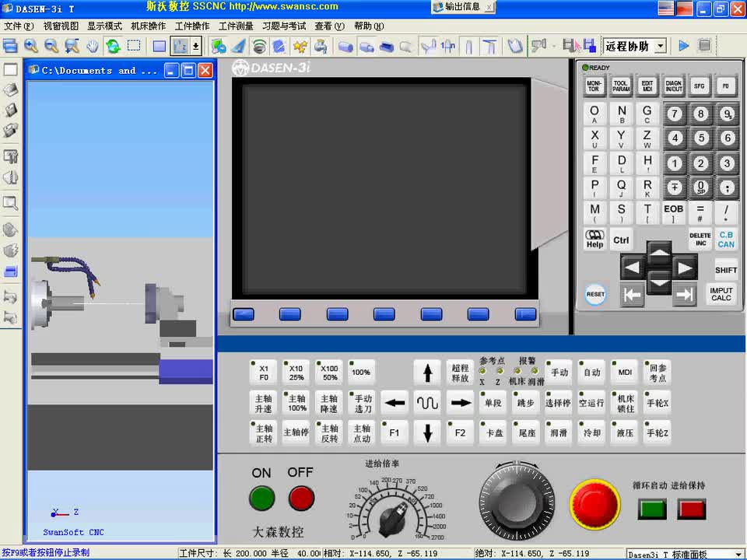Click the blue floppy disk save icon

click(589, 46)
